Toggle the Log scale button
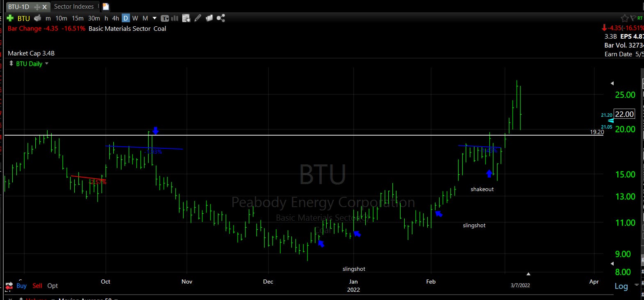644x300 pixels. click(x=621, y=286)
